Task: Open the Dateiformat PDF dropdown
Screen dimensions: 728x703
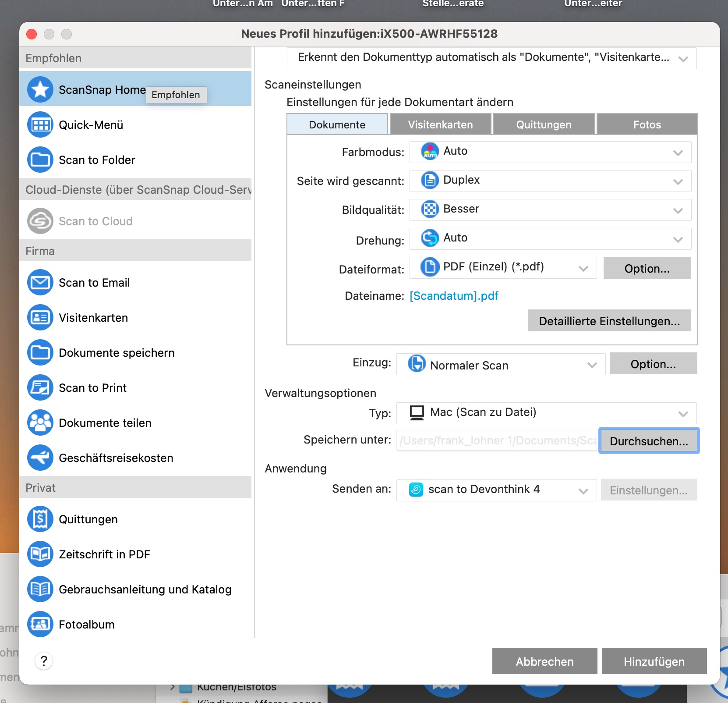Action: tap(503, 268)
